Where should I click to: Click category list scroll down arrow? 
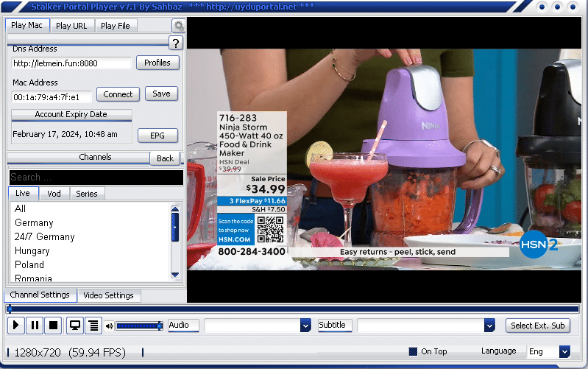click(x=175, y=275)
